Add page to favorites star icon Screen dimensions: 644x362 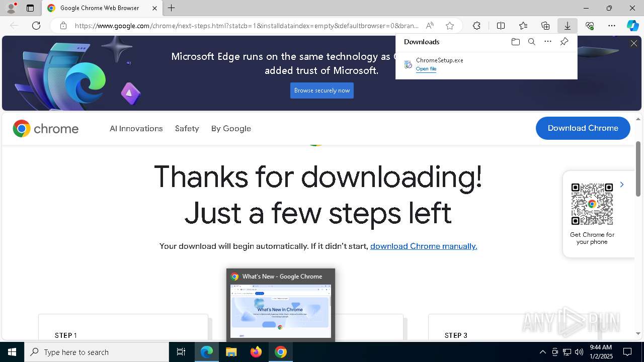(450, 26)
